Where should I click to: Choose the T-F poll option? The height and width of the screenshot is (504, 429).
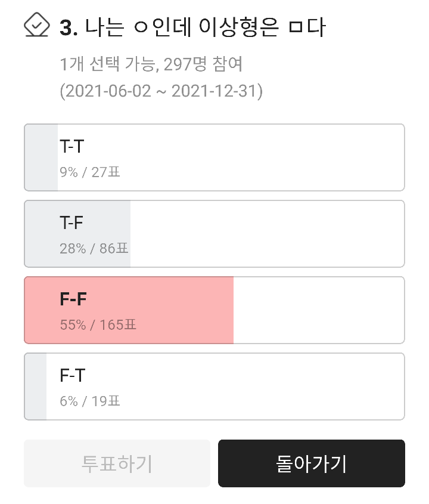point(214,234)
